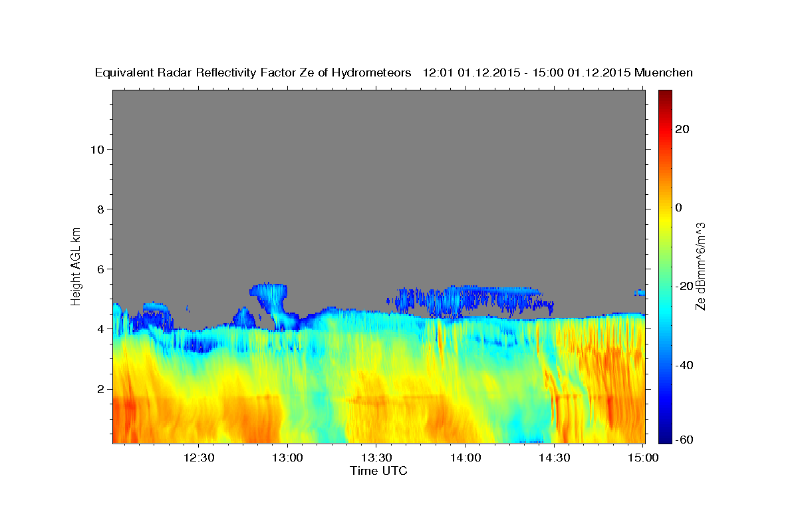Click the '14:30' time tick label
This screenshot has width=798, height=532.
tap(553, 458)
